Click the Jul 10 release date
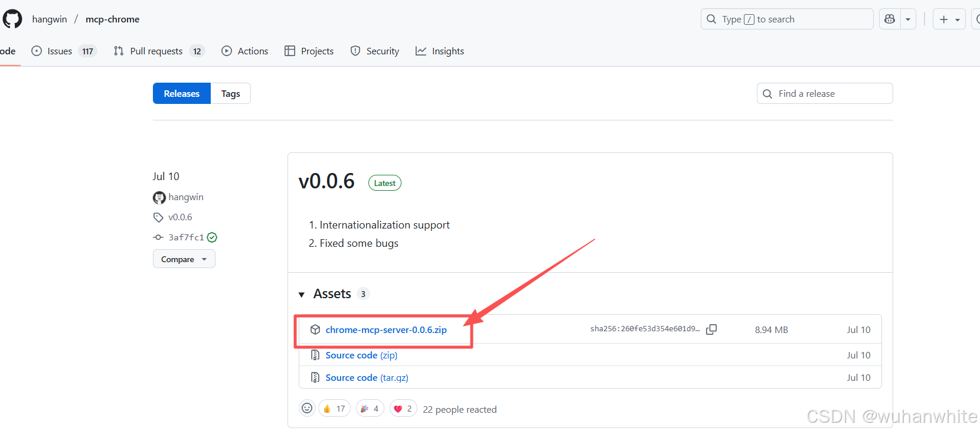The height and width of the screenshot is (434, 980). [x=166, y=177]
